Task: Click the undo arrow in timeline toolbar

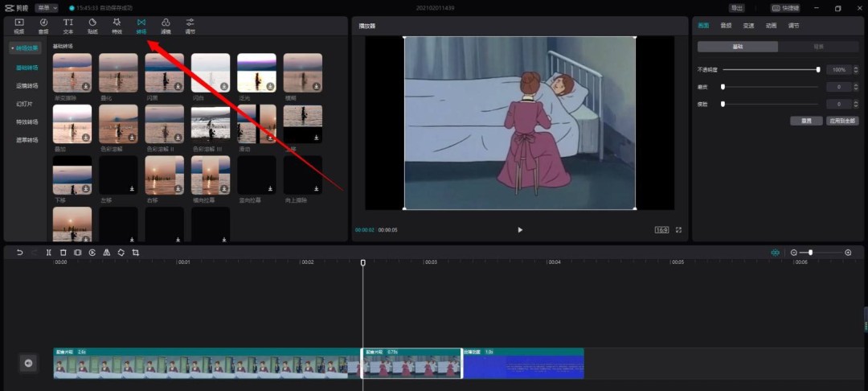Action: 20,253
